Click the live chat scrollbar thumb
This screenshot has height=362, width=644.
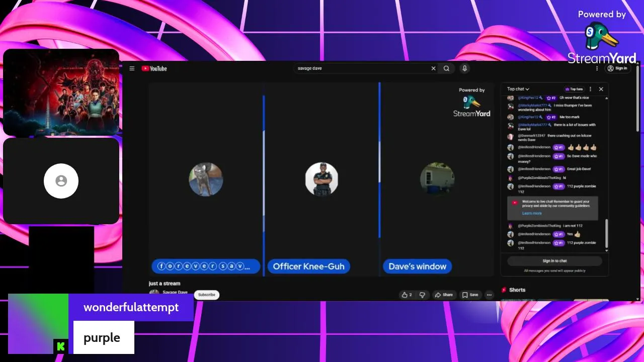click(x=606, y=233)
